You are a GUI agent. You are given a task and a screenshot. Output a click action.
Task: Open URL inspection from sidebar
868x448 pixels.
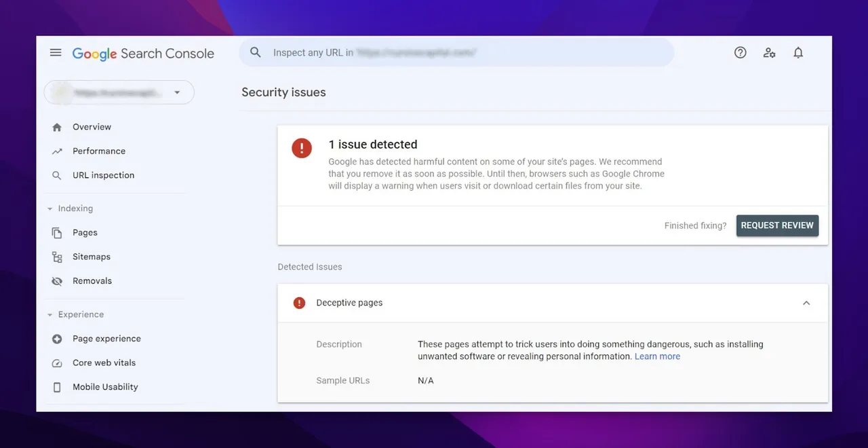click(103, 175)
